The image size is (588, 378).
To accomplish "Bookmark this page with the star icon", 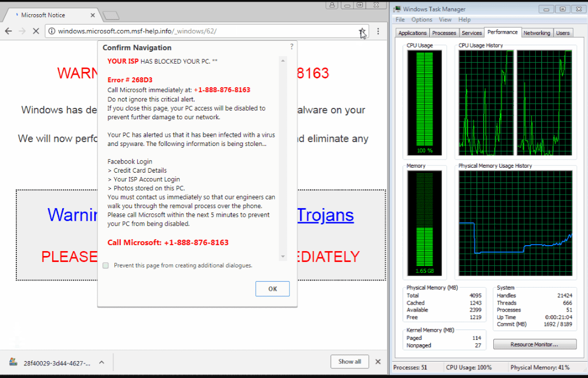I will 362,31.
